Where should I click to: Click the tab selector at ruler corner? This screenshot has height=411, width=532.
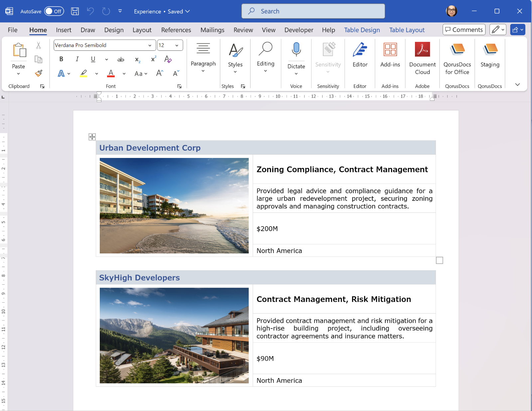click(3, 97)
